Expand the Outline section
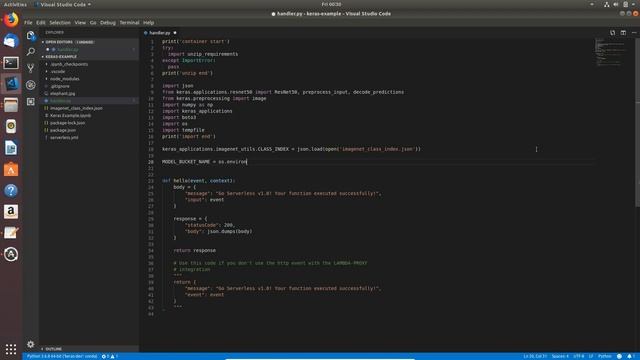This screenshot has width=640, height=360. coord(53,349)
